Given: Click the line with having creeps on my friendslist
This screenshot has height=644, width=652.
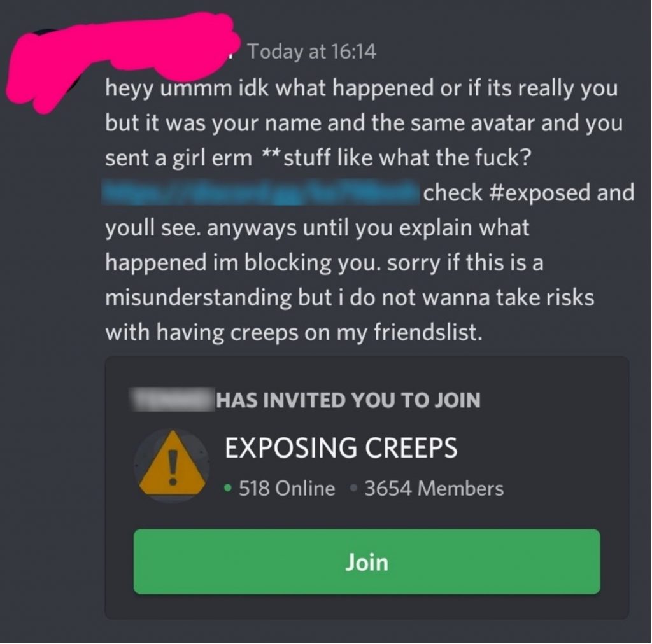Looking at the screenshot, I should pyautogui.click(x=294, y=332).
